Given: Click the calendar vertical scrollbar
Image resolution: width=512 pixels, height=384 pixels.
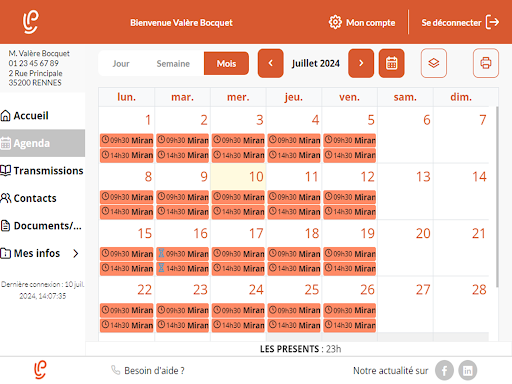Looking at the screenshot, I should pos(497,197).
